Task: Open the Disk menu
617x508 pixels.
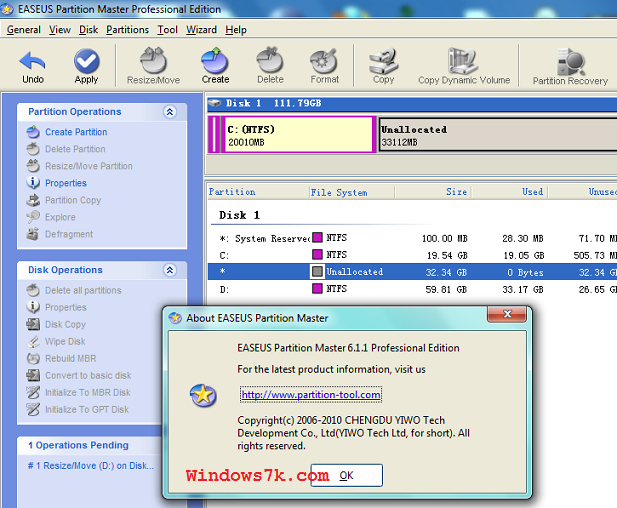Action: click(x=88, y=30)
